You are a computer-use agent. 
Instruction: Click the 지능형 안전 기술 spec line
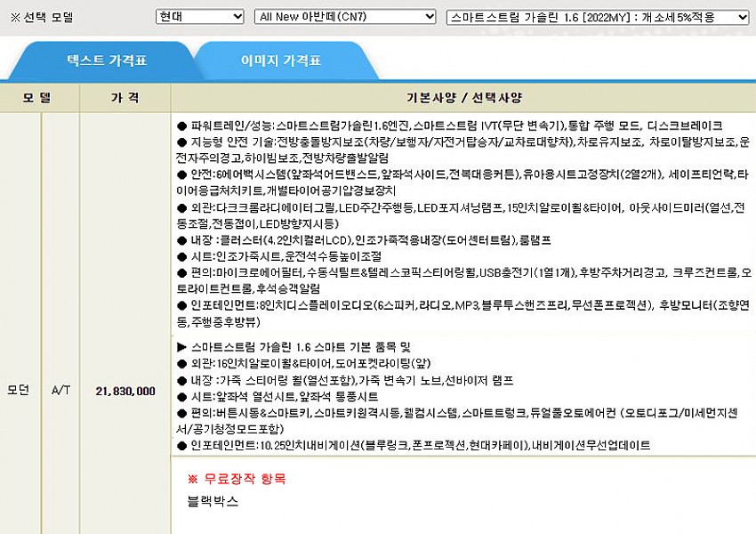point(462,142)
